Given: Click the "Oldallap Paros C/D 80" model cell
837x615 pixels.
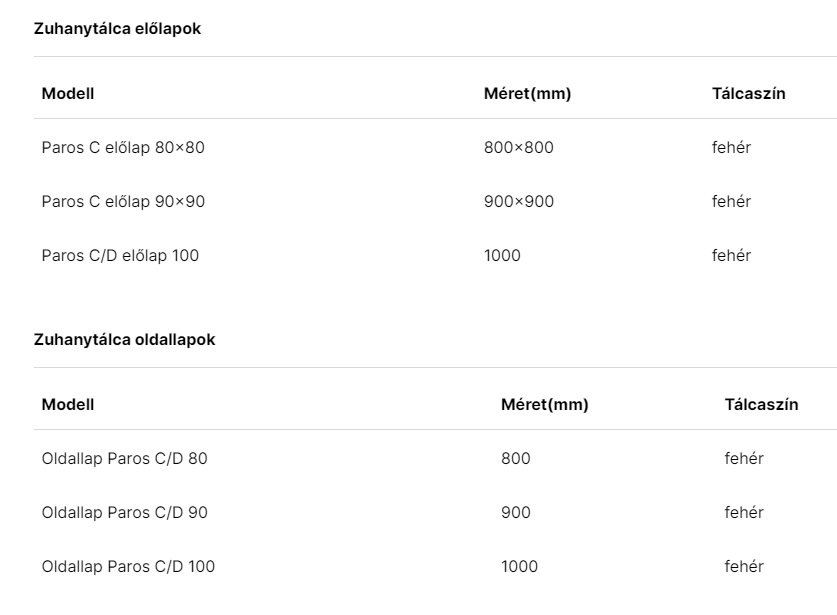Looking at the screenshot, I should tap(125, 459).
